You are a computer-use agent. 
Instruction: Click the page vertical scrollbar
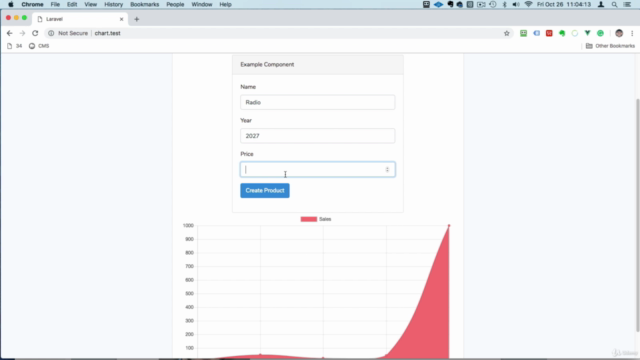point(637,215)
